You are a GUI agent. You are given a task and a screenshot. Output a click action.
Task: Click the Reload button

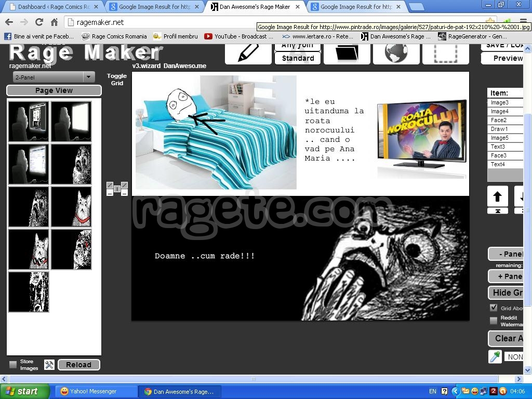click(x=78, y=365)
